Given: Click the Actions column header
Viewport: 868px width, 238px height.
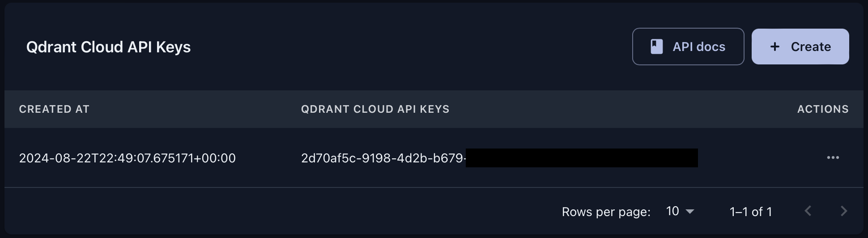Looking at the screenshot, I should pos(823,109).
